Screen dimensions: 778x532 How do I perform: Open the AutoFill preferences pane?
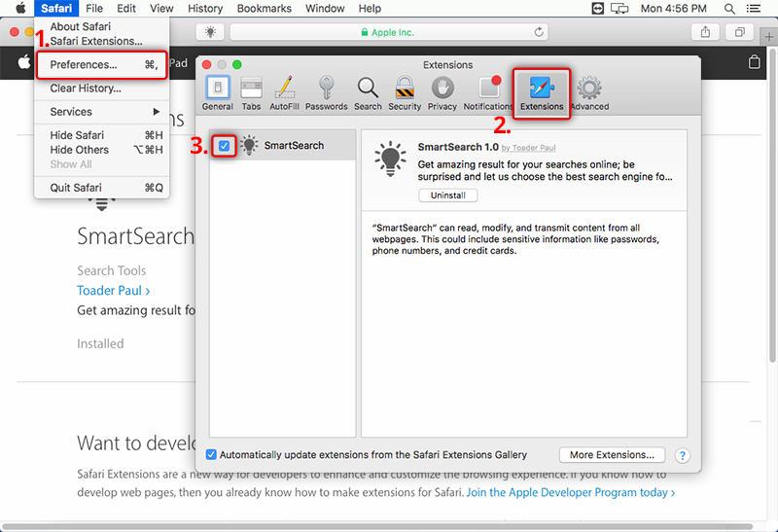(284, 93)
